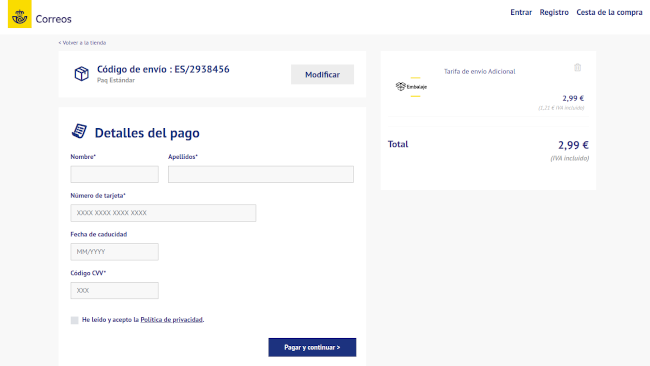The image size is (650, 366).
Task: Click Tarifa de envío Adicional text
Action: click(480, 72)
